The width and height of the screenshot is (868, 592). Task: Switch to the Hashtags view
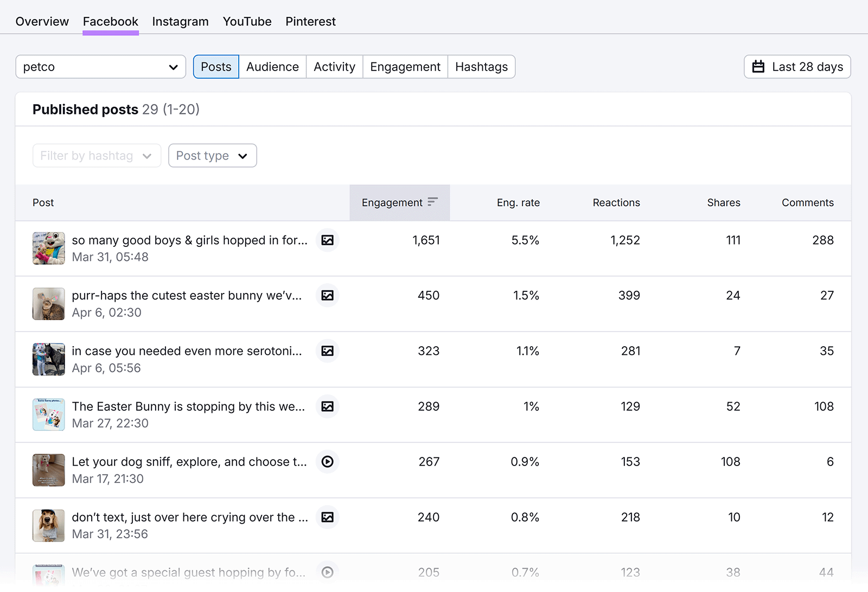coord(481,66)
